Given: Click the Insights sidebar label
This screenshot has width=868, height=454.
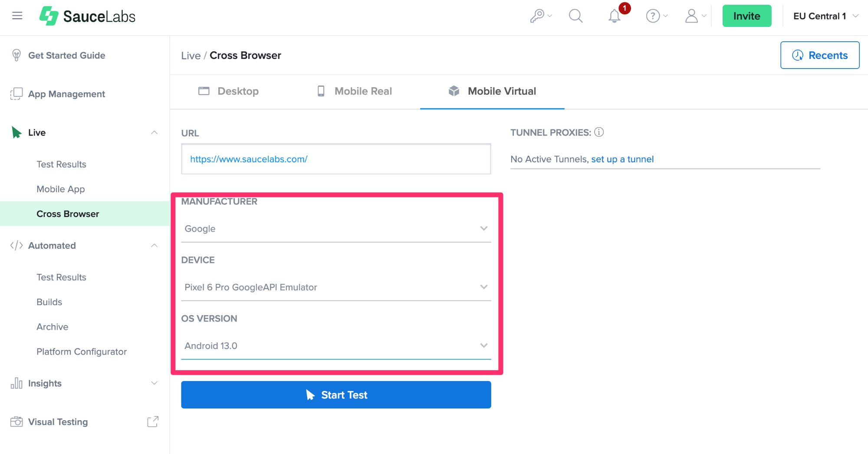Looking at the screenshot, I should 45,383.
